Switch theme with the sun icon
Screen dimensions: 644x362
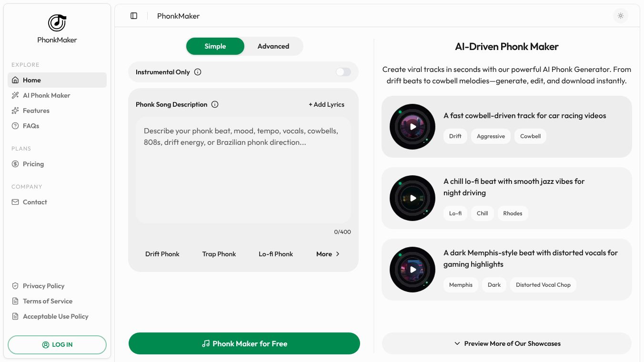point(620,16)
